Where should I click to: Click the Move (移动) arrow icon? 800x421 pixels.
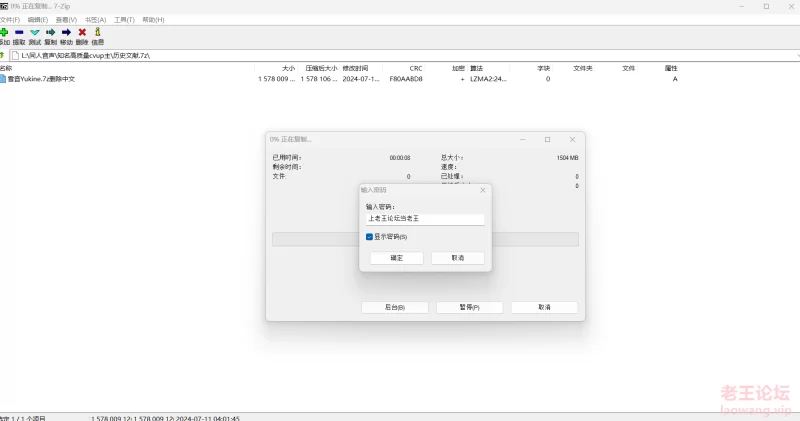pyautogui.click(x=66, y=33)
